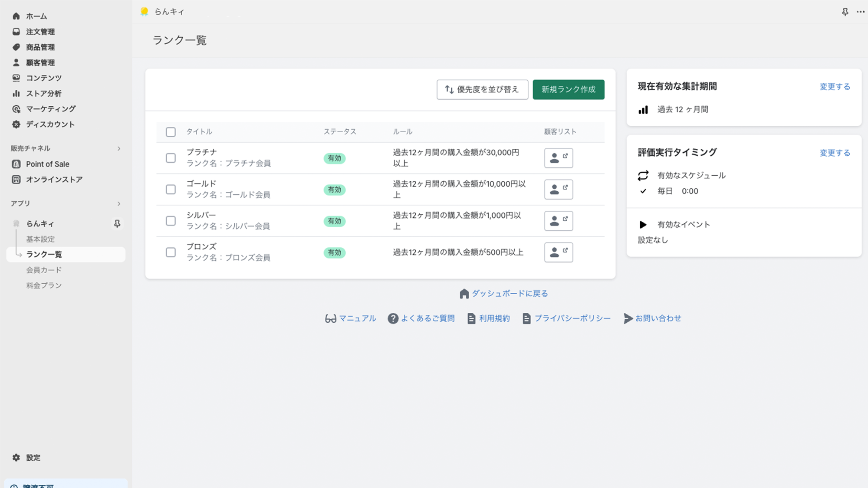Click the 有効なスケジュール repeat icon
868x488 pixels.
tap(643, 175)
